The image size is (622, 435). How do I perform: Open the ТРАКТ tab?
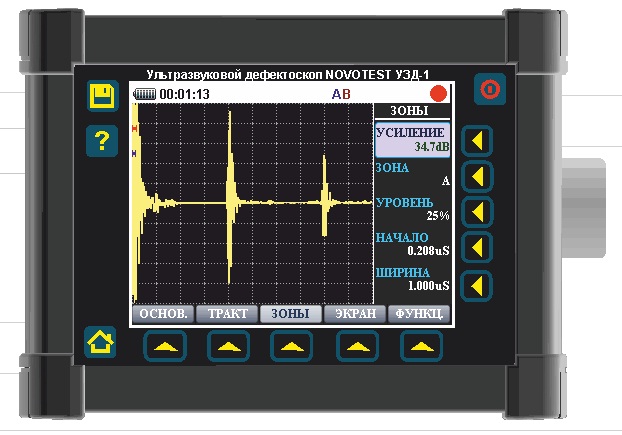pyautogui.click(x=227, y=314)
